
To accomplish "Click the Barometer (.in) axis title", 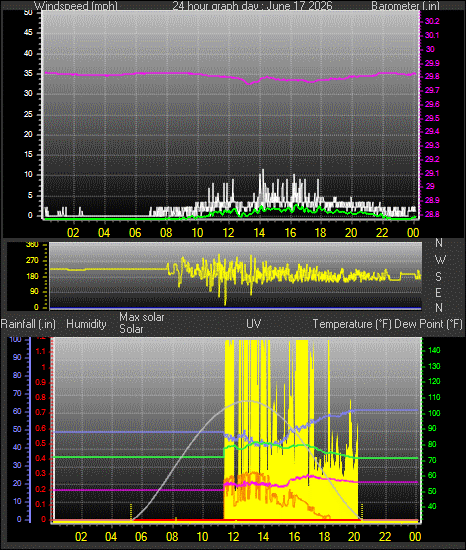I will (405, 6).
